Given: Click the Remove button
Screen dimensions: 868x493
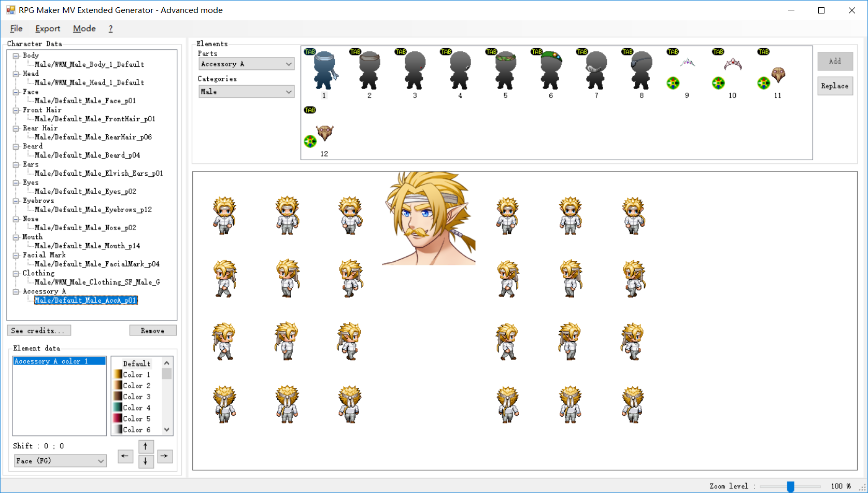Looking at the screenshot, I should click(153, 331).
